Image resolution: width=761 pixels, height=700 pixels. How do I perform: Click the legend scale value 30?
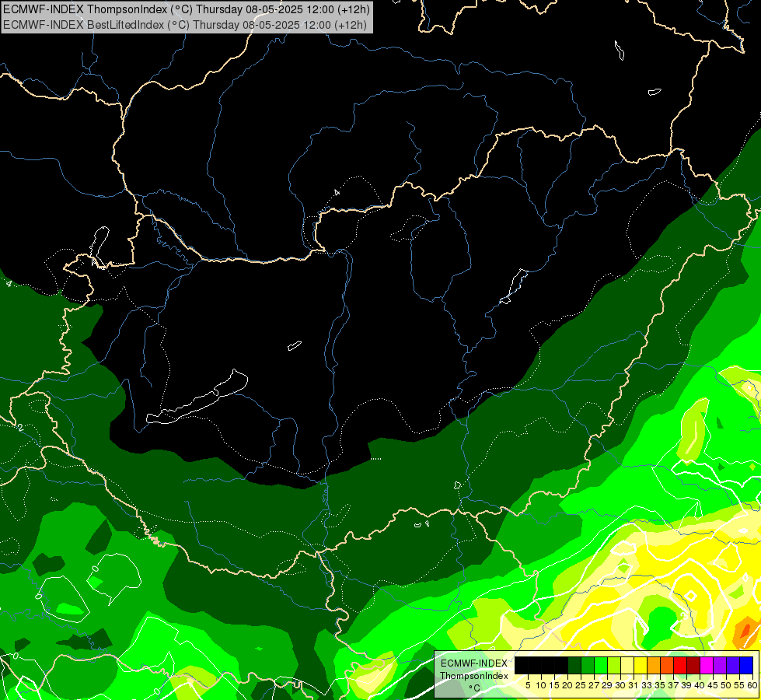621,685
